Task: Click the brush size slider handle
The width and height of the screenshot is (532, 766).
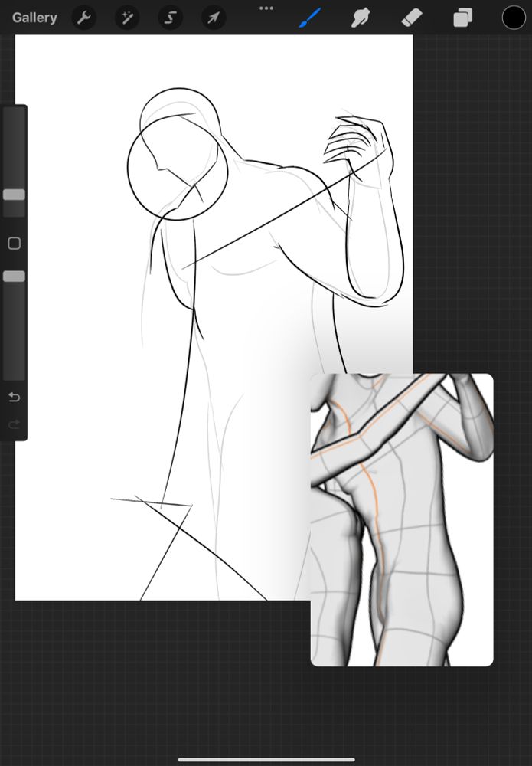Action: [x=14, y=195]
